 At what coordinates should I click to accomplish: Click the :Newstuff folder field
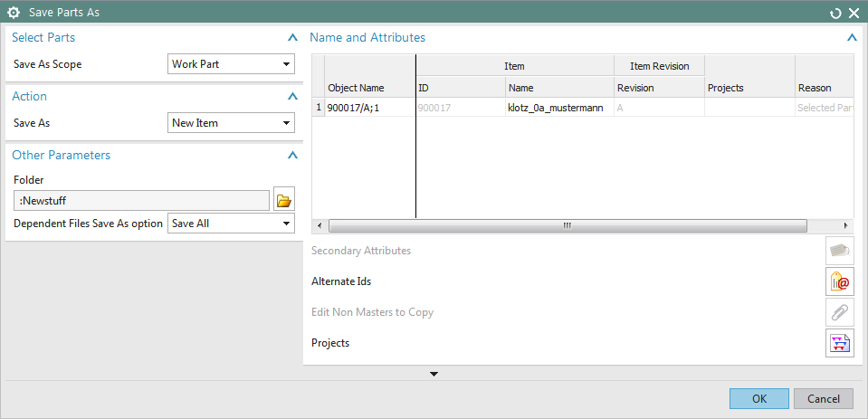[142, 201]
